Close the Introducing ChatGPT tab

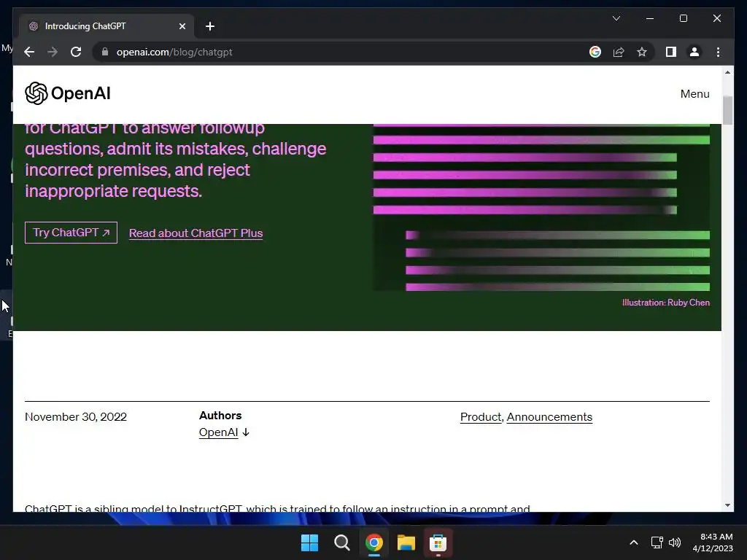[182, 26]
